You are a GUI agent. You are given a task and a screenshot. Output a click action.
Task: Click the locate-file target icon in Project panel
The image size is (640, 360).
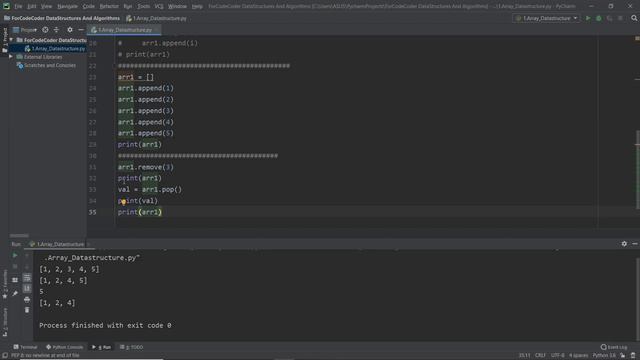(x=45, y=30)
